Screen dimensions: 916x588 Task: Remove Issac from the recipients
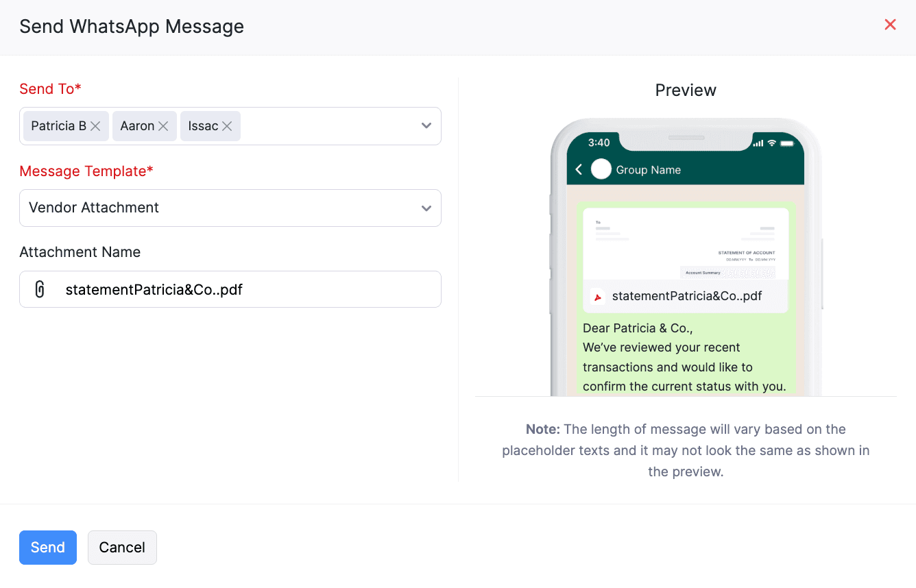point(228,125)
